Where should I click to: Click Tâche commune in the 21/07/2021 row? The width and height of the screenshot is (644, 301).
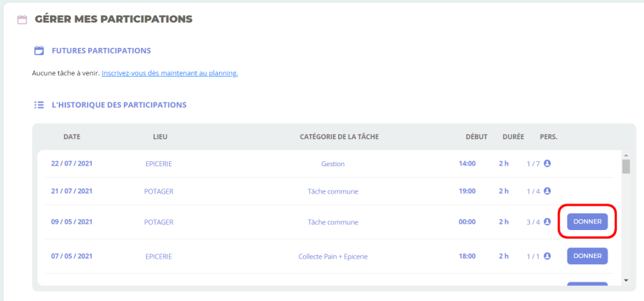(332, 191)
